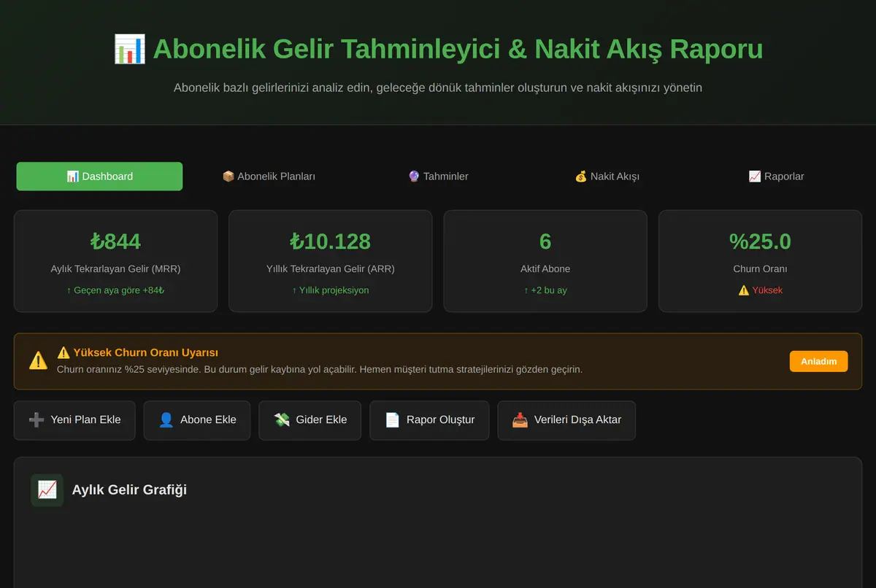Click the document icon on Rapor Oluştur
The width and height of the screenshot is (876, 588).
393,420
